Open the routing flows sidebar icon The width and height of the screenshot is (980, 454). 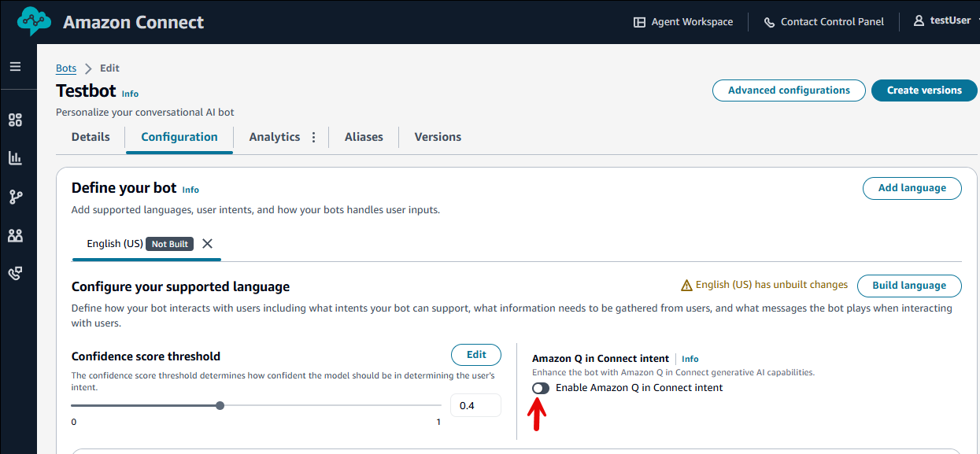tap(15, 197)
